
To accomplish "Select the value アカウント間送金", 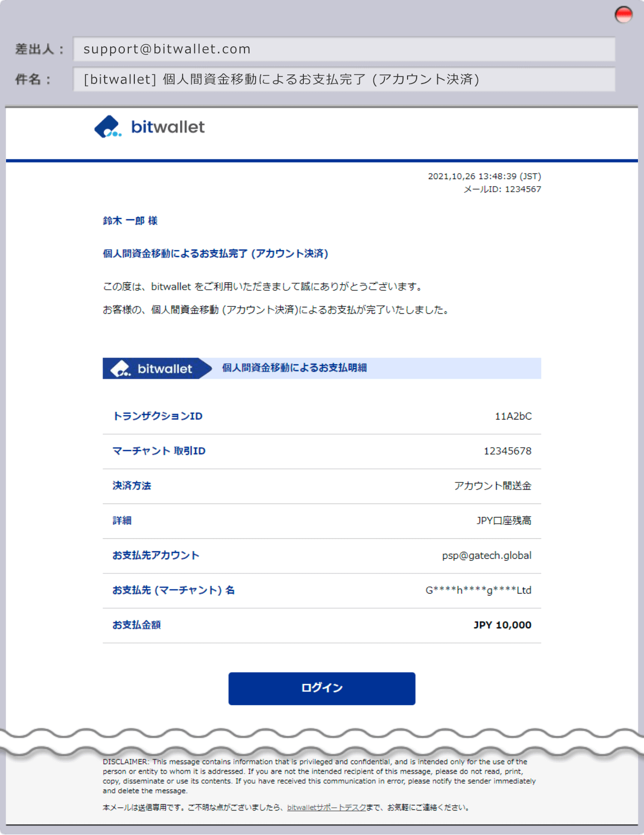I will point(493,485).
